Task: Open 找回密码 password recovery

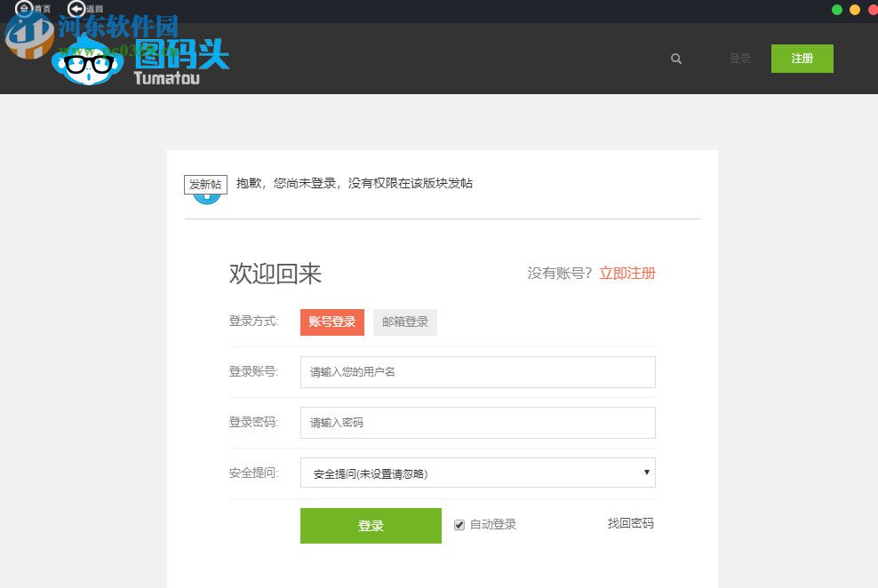Action: 629,524
